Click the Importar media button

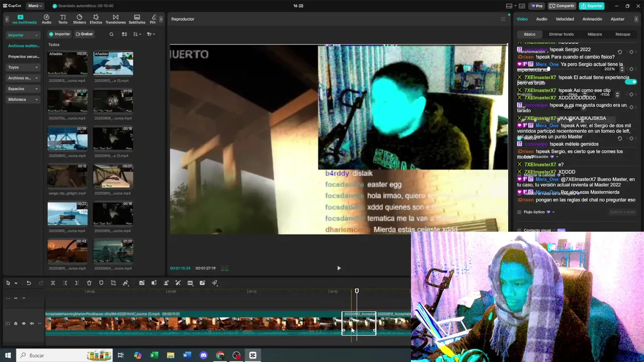coord(59,34)
